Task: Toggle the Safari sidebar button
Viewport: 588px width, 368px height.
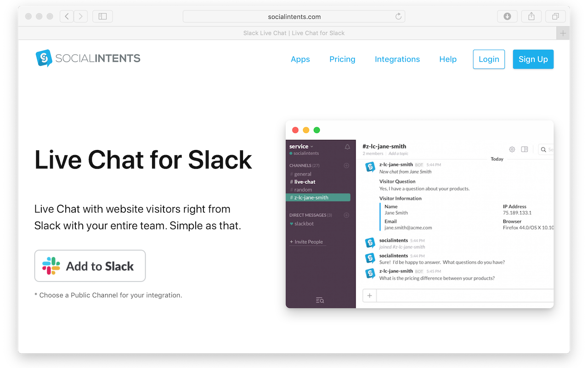Action: (x=102, y=17)
